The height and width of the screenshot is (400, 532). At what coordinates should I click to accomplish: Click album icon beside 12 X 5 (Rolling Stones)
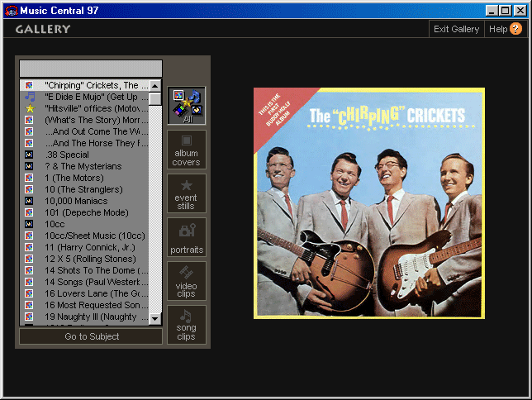coord(29,259)
